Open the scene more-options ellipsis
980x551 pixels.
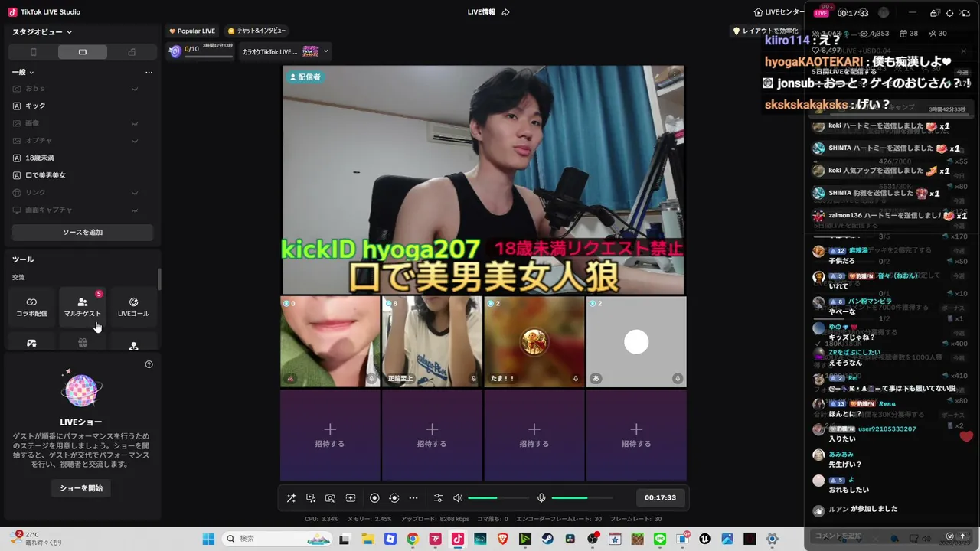tap(149, 73)
